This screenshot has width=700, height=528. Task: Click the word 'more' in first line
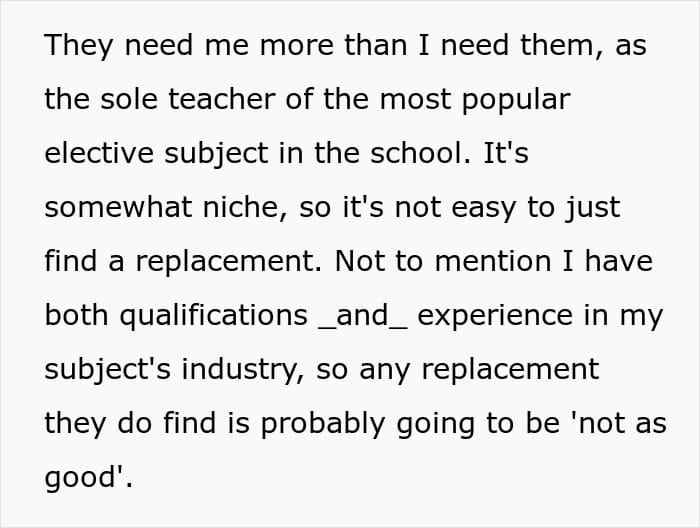(x=296, y=46)
